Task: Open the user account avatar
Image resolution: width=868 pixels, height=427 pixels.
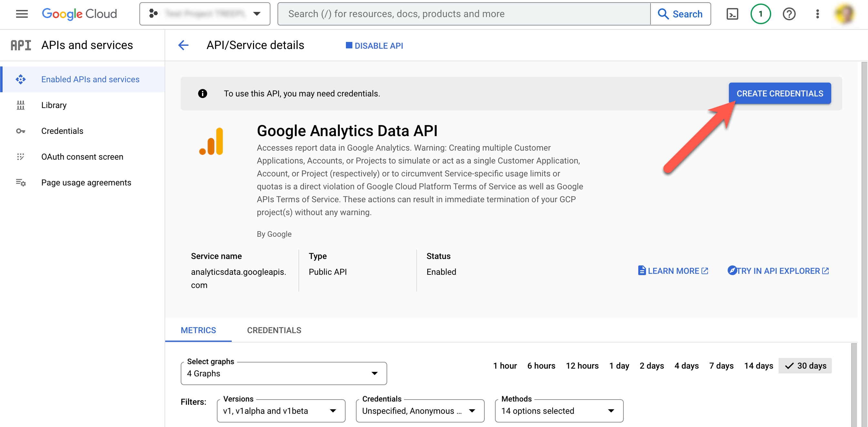Action: coord(845,14)
